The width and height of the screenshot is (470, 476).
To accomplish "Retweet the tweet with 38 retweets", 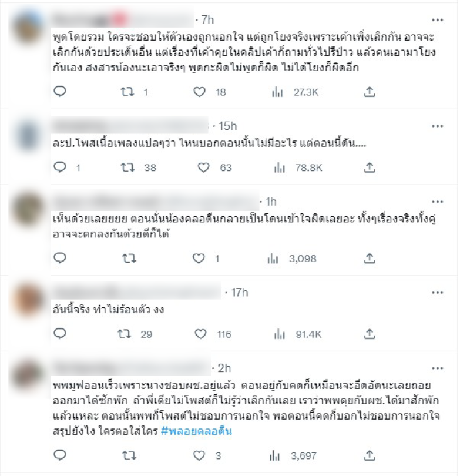I will click(127, 167).
